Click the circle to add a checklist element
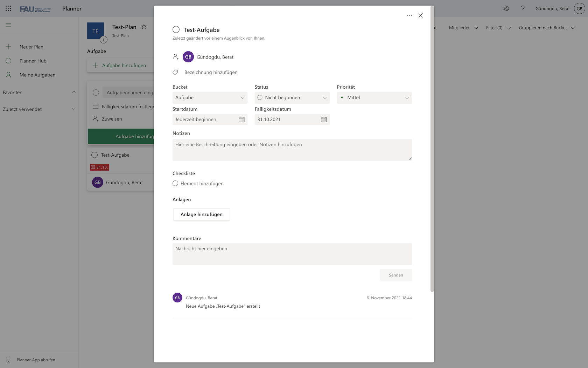588x368 pixels. coord(175,183)
